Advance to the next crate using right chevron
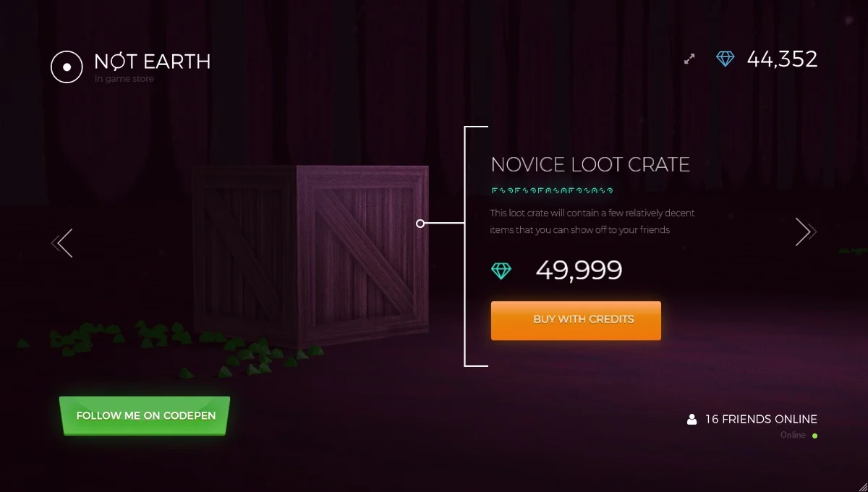Image resolution: width=868 pixels, height=492 pixels. coord(805,232)
